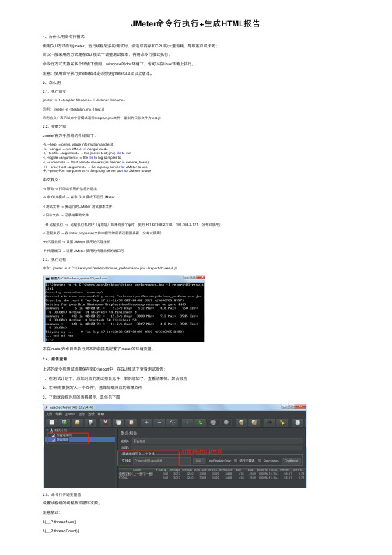
Task: Click the text "${__P(threadCount)}"
Action: (x=61, y=531)
